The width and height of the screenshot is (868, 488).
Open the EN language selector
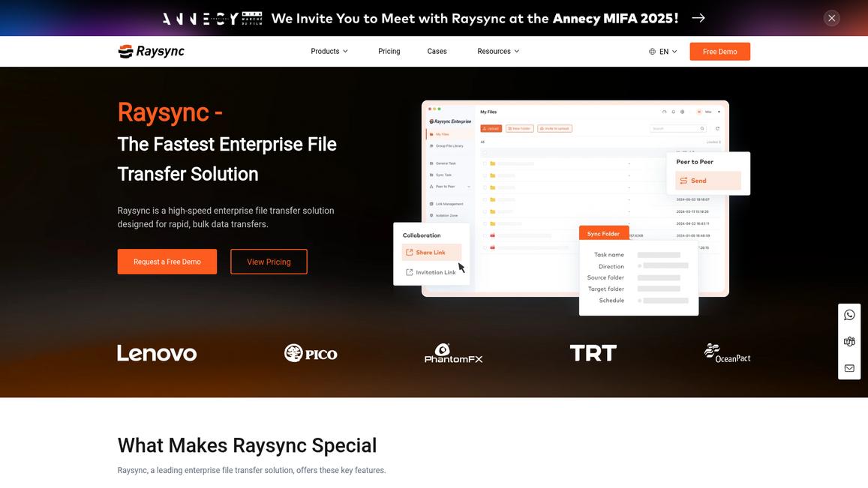coord(662,52)
